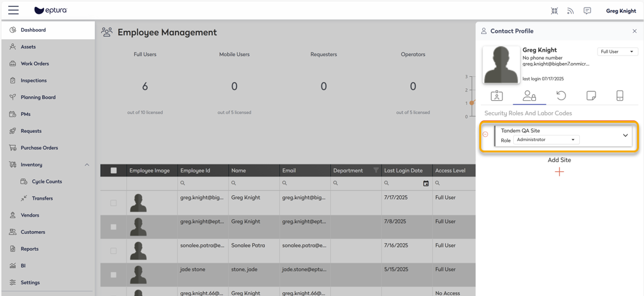Expand the Tandem QA Site chevron

(626, 135)
